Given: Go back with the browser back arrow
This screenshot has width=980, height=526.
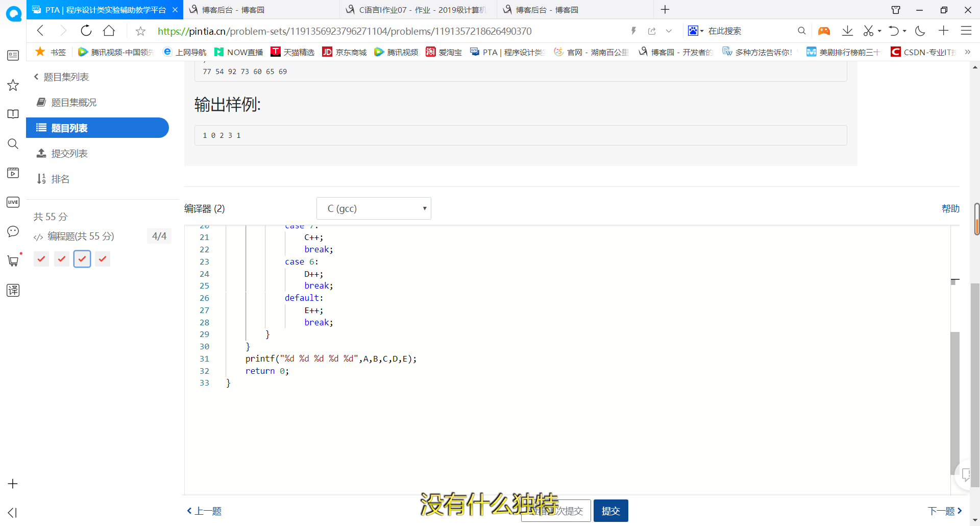Looking at the screenshot, I should [x=40, y=31].
